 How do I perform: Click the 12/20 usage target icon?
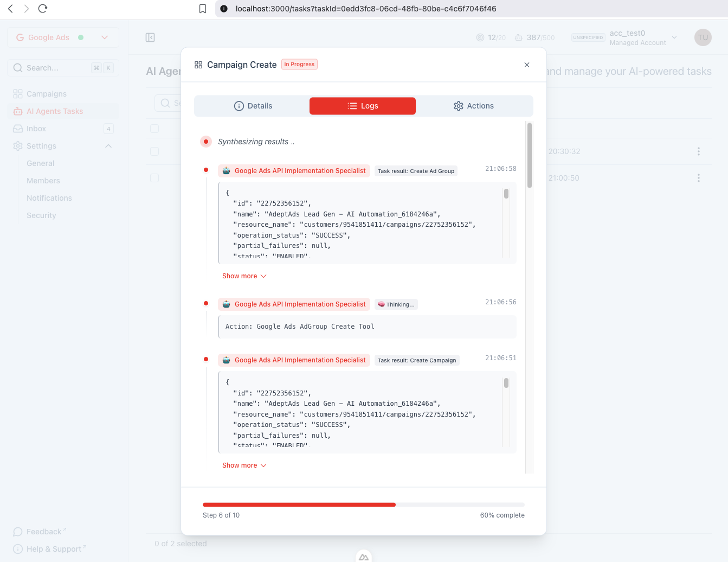[x=480, y=37]
